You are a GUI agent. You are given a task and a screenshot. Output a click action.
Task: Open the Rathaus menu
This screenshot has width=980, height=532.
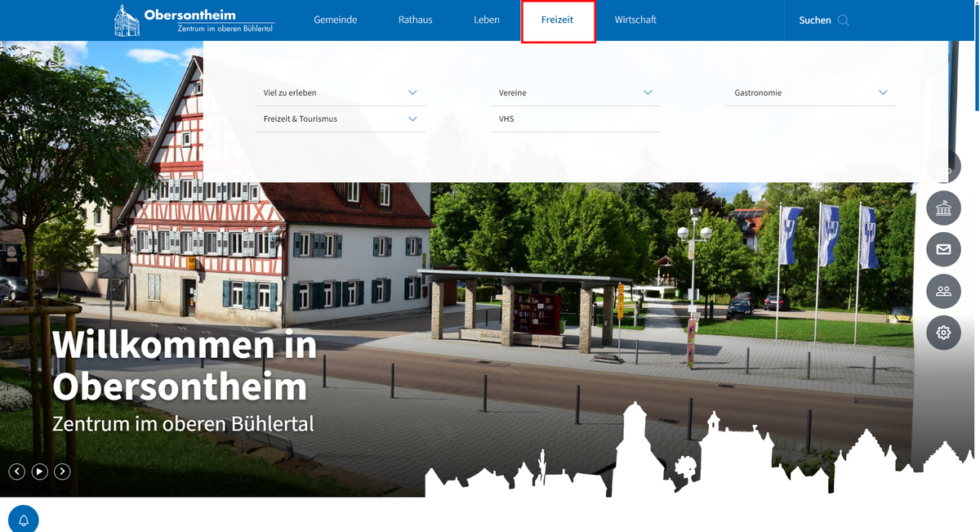(416, 20)
